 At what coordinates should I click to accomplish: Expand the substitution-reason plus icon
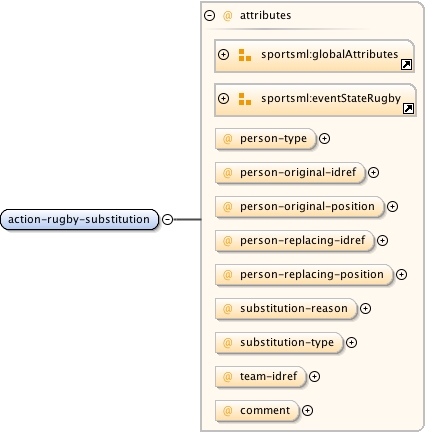tap(365, 308)
